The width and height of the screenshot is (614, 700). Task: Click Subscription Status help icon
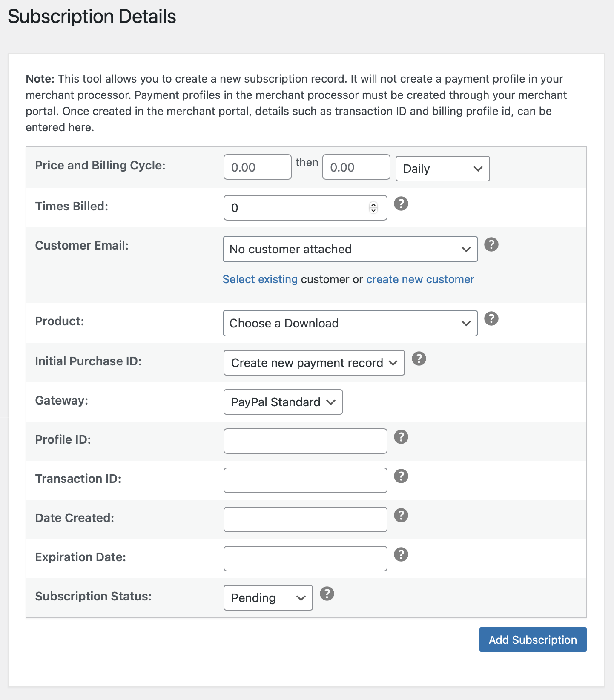point(327,594)
